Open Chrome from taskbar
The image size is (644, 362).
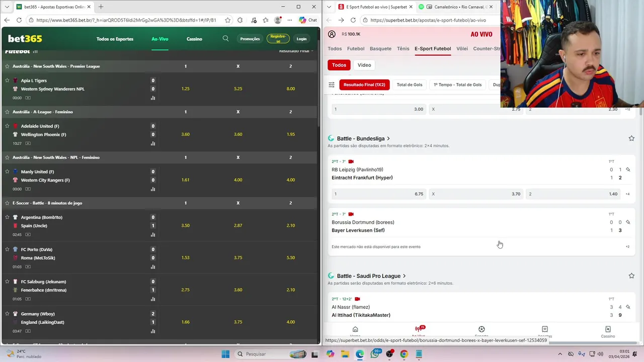(x=404, y=354)
